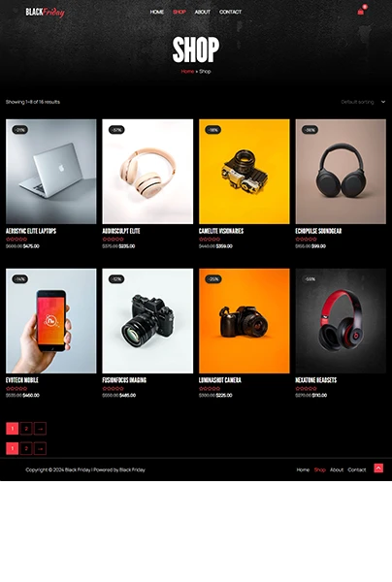
Task: Click the Fusionfocus Imaging camera photo
Action: coord(147,321)
